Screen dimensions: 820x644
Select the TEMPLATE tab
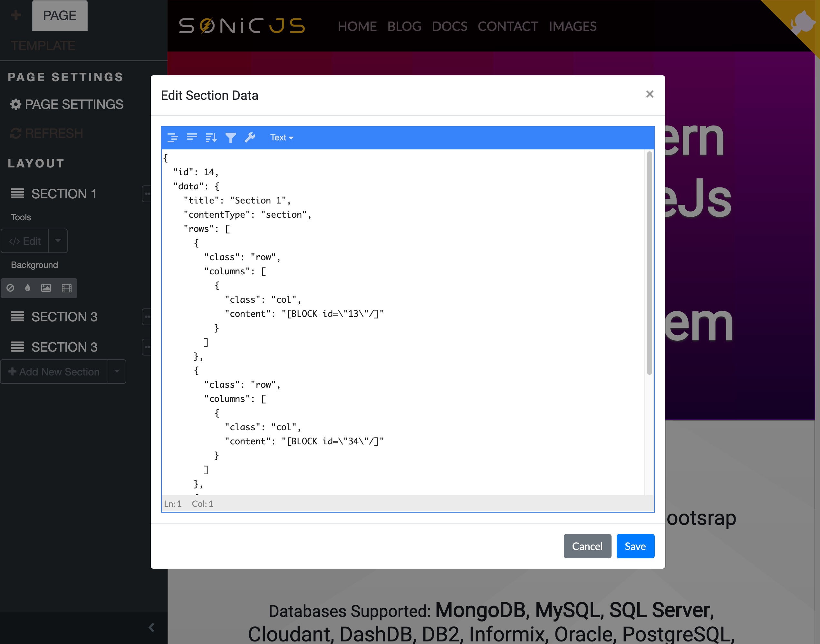(43, 46)
